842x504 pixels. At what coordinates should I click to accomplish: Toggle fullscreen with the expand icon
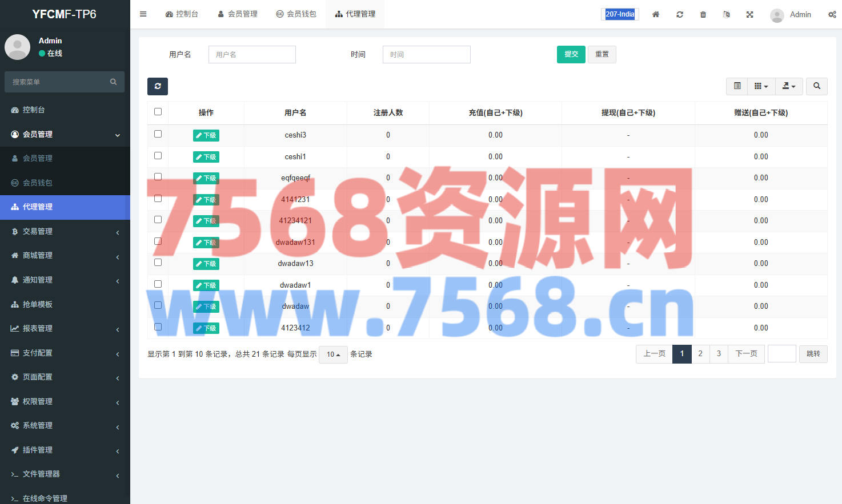(x=749, y=14)
